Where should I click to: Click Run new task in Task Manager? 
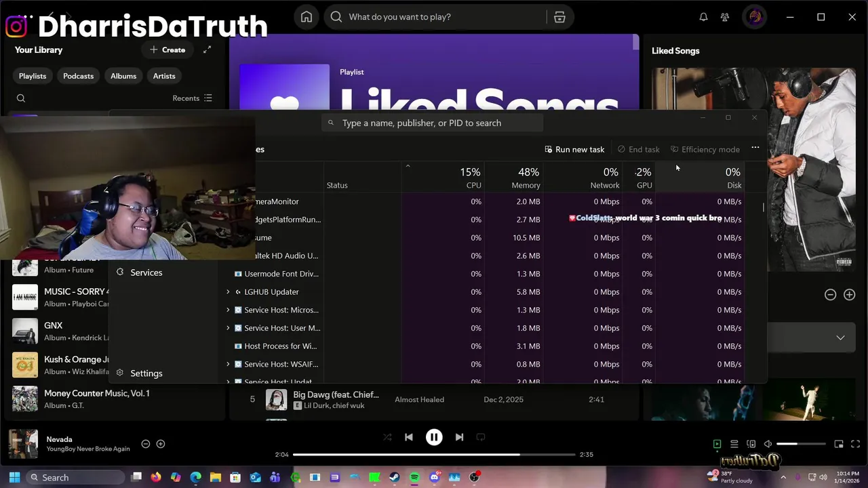point(574,149)
